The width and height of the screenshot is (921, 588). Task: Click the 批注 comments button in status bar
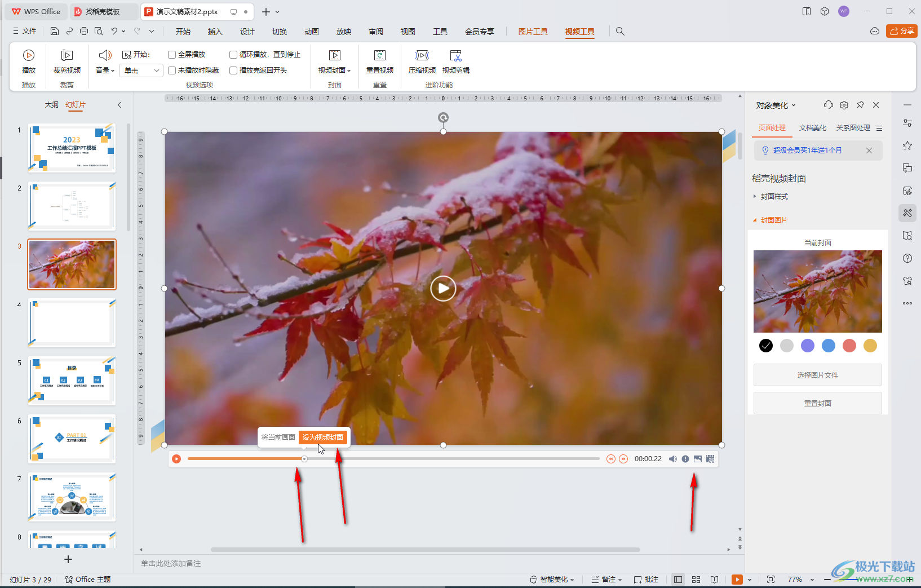646,580
